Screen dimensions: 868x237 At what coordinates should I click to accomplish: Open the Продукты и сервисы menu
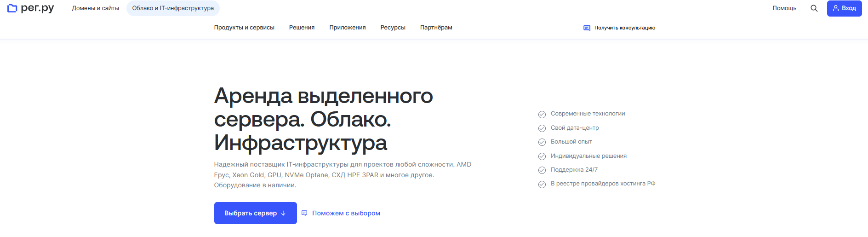click(244, 28)
